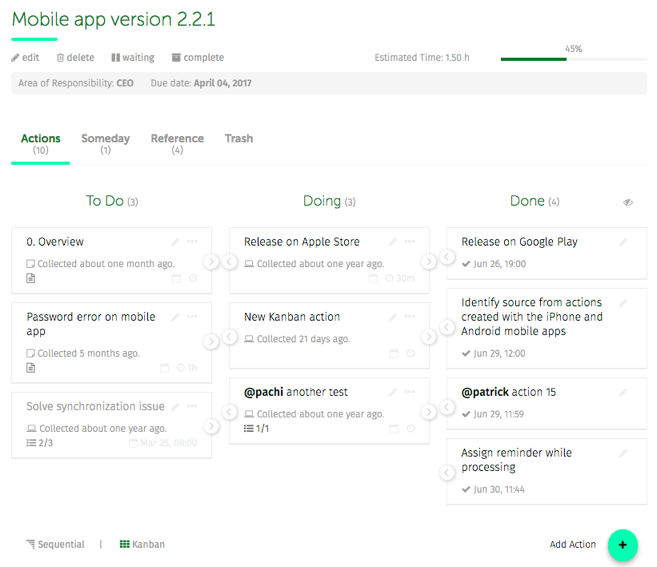This screenshot has height=567, width=657.
Task: Open the Actions tab
Action: coord(41,143)
